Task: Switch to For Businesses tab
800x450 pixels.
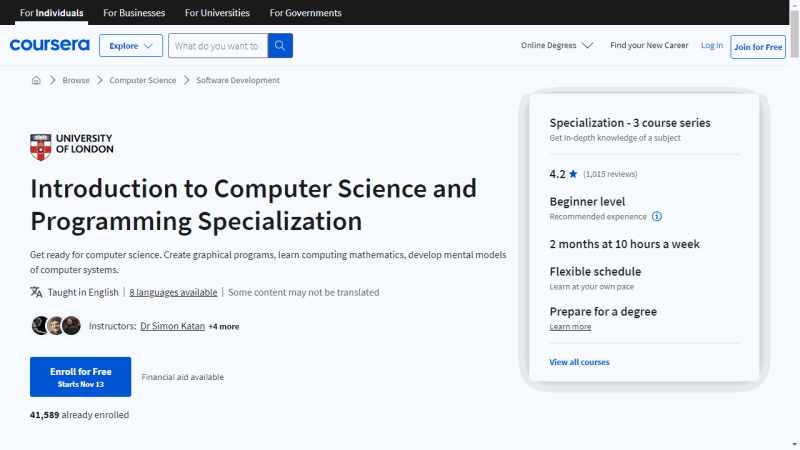Action: tap(134, 13)
